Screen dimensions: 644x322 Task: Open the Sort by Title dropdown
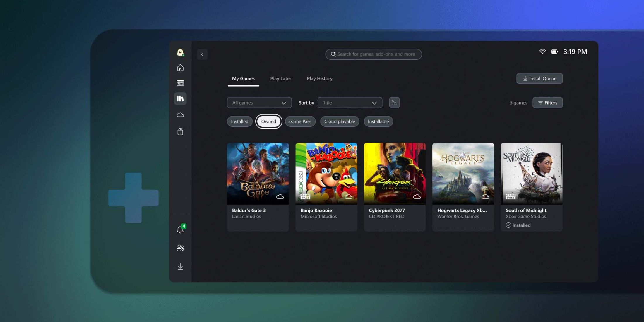350,103
